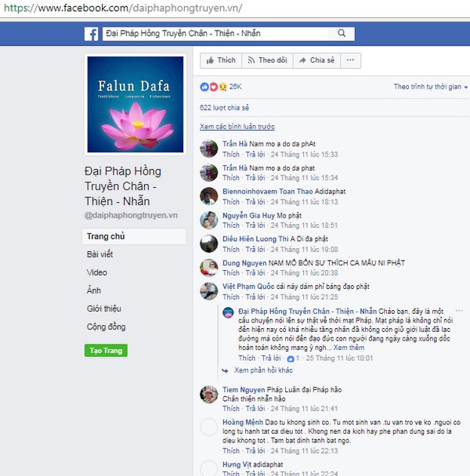Viewport: 470px width, 476px height.
Task: Click the search magnifier icon
Action: pos(342,34)
